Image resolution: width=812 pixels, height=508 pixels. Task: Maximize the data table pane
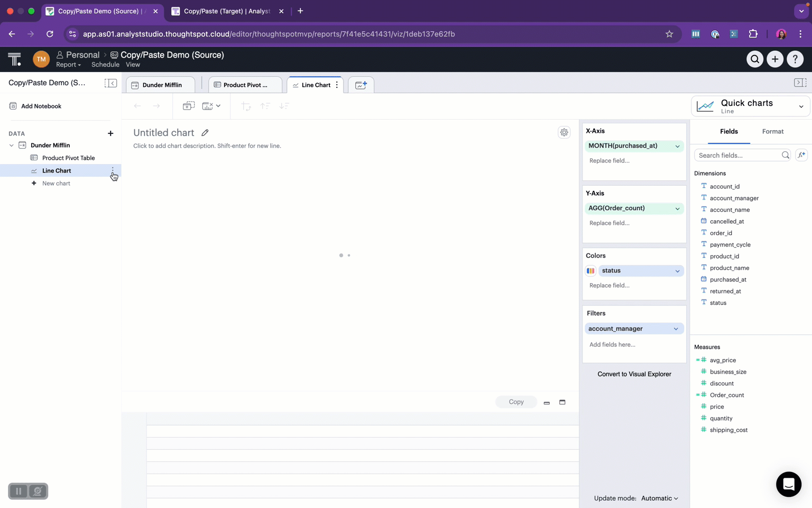(562, 402)
